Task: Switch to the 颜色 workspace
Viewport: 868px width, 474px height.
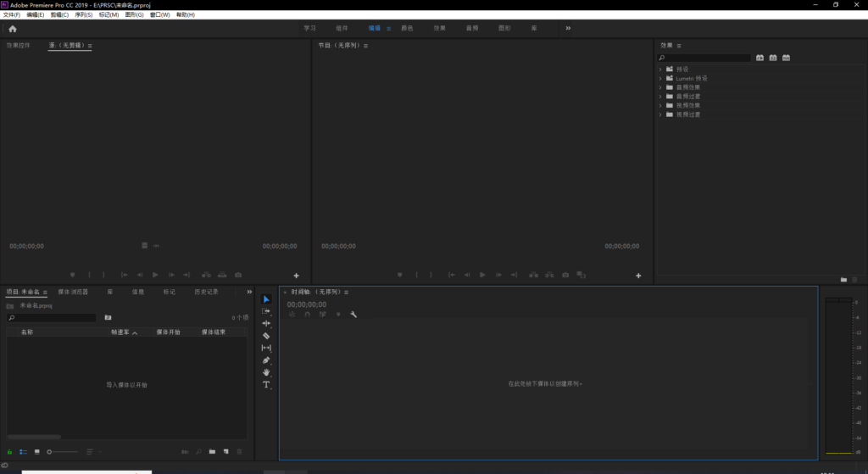Action: [x=407, y=28]
